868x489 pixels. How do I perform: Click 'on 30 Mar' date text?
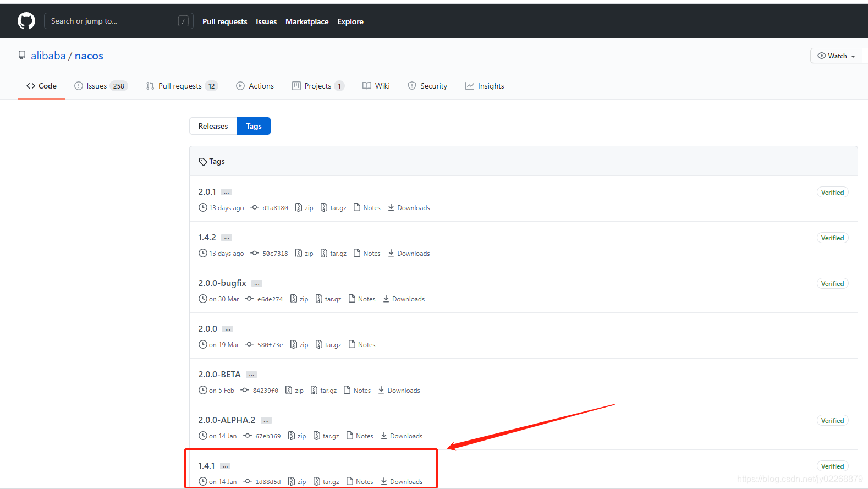tap(224, 299)
